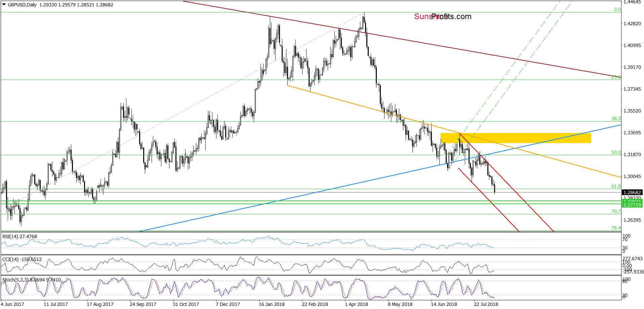This screenshot has height=309, width=644.
Task: Click the RSI(14) 27.4768 indicator label
Action: pos(19,236)
